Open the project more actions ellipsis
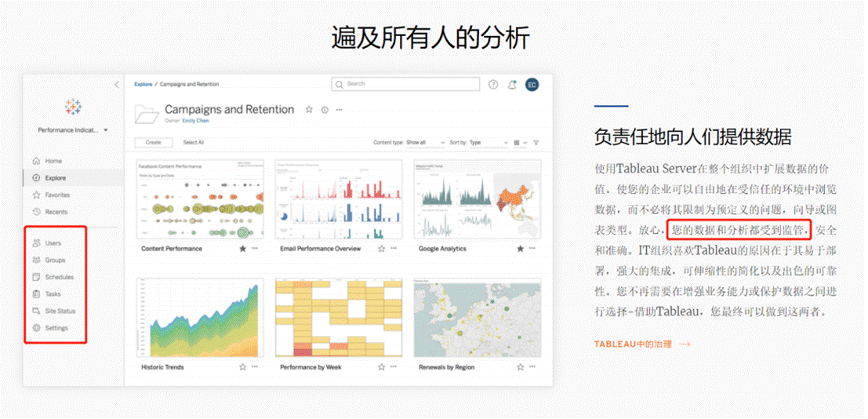The image size is (868, 419). [x=340, y=110]
